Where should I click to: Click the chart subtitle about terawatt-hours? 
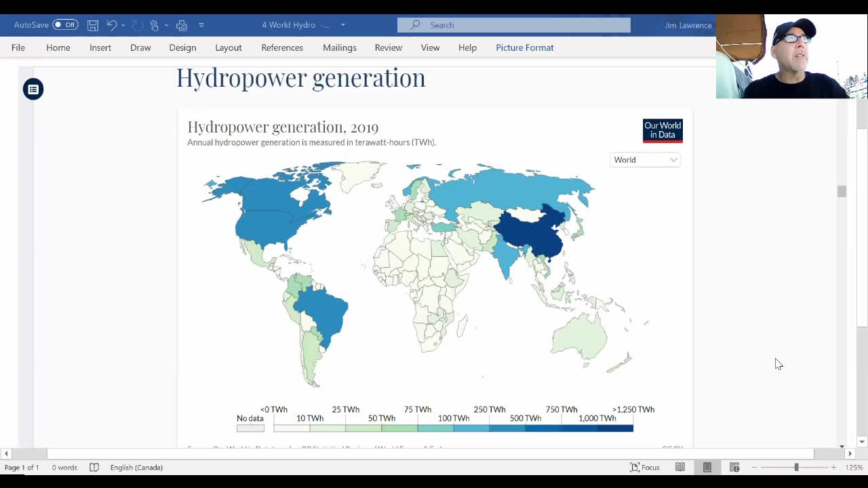point(312,142)
